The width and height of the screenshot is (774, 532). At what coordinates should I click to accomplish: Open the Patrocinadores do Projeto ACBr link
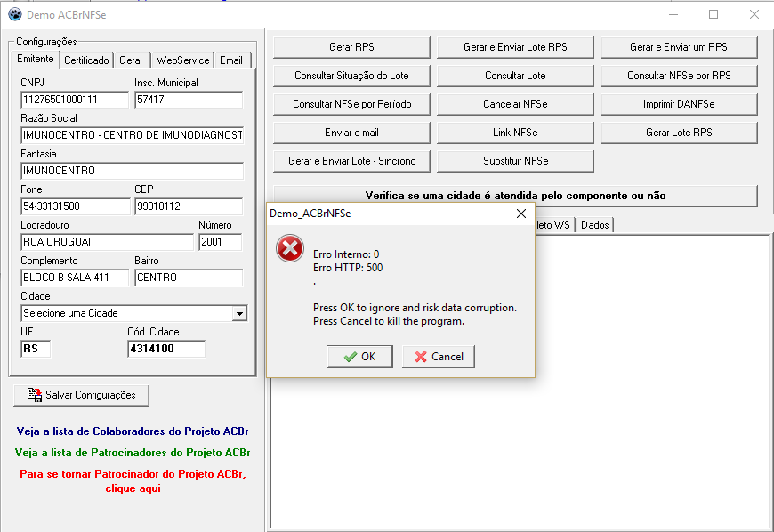(133, 453)
